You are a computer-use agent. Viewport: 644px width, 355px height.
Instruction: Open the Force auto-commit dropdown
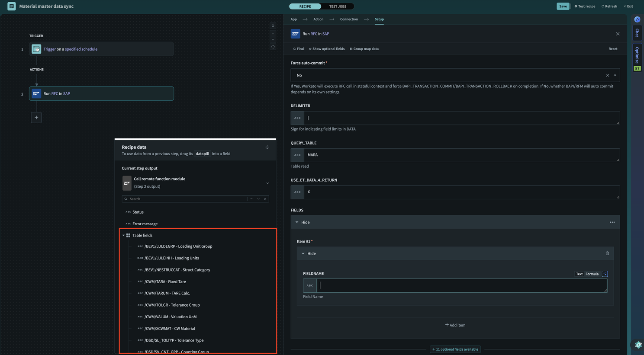pos(615,75)
